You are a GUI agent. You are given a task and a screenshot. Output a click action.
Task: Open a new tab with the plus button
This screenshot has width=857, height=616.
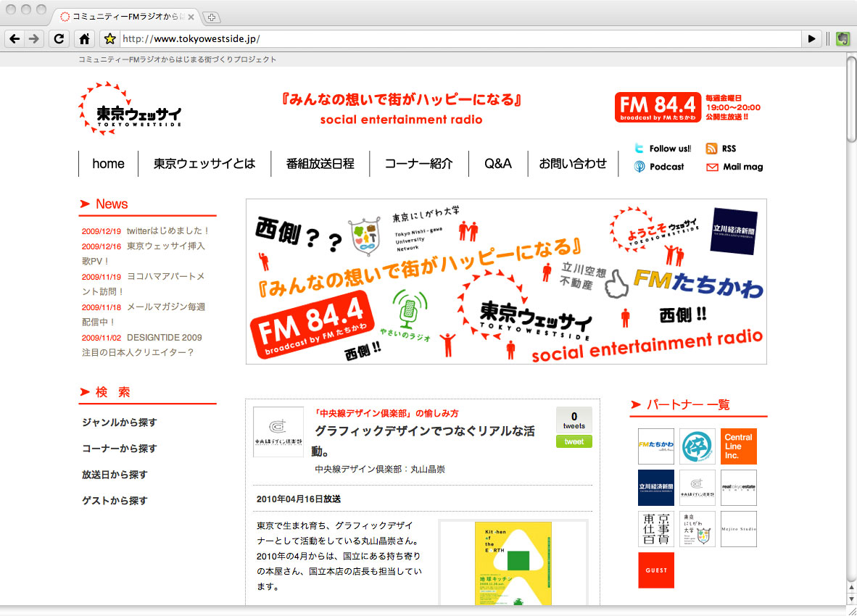[x=212, y=17]
